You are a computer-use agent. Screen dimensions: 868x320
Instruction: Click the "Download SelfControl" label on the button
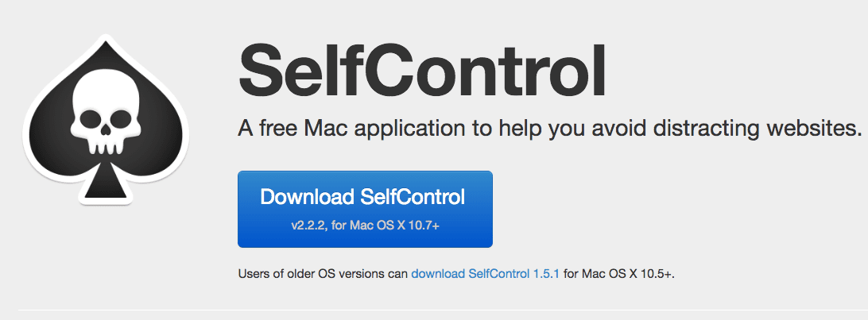[362, 197]
